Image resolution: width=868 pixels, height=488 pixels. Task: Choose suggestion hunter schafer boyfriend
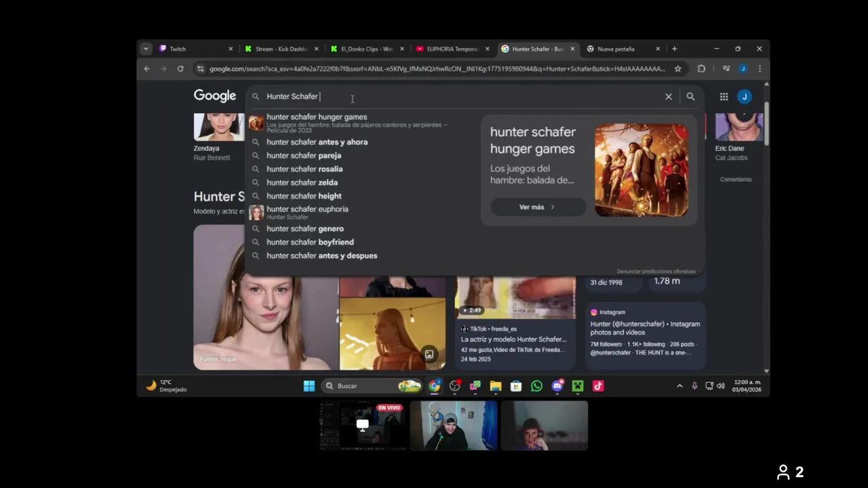(x=359, y=242)
